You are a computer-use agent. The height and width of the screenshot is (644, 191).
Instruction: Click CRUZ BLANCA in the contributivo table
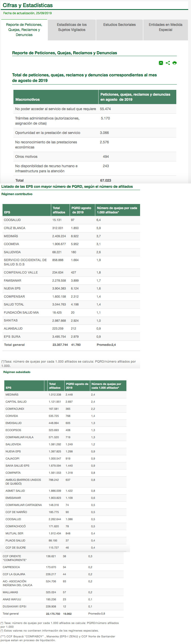tap(14, 228)
